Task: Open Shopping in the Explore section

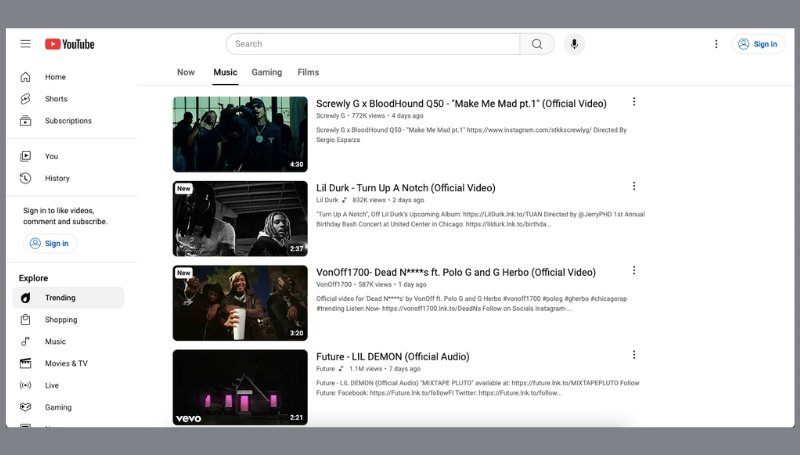Action: click(68, 319)
